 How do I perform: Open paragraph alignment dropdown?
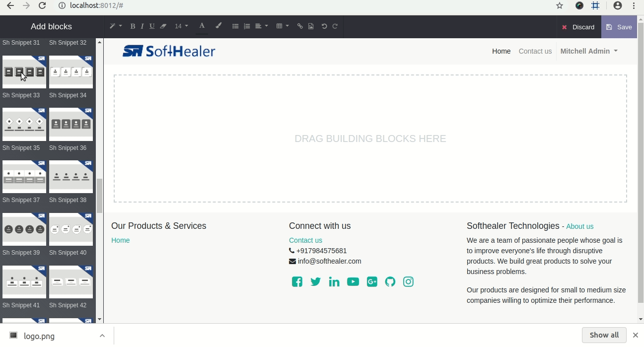pos(261,26)
